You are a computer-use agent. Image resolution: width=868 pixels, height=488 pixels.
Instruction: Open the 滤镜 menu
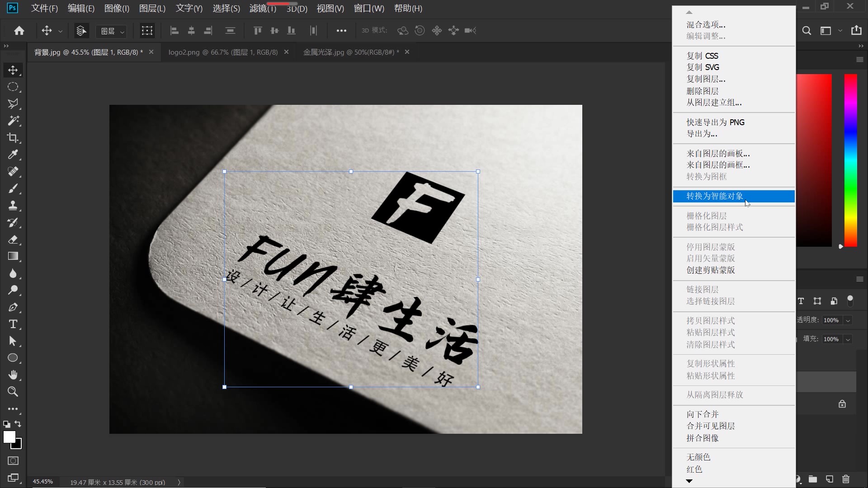[x=262, y=8]
